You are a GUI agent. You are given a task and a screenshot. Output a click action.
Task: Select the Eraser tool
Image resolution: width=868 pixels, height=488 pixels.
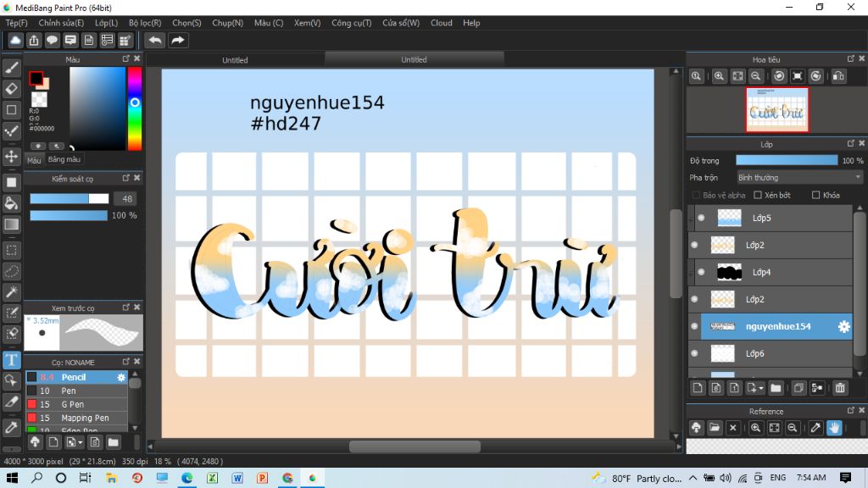12,88
